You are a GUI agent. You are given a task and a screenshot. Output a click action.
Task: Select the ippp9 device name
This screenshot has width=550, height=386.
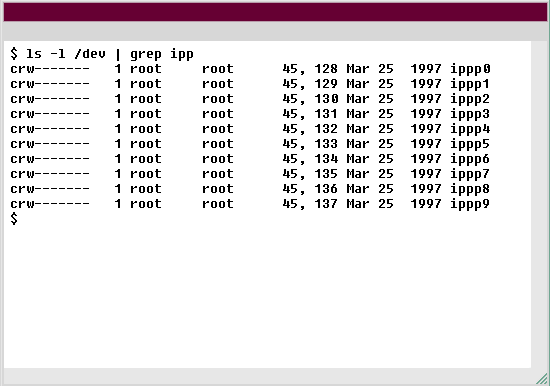(x=470, y=205)
